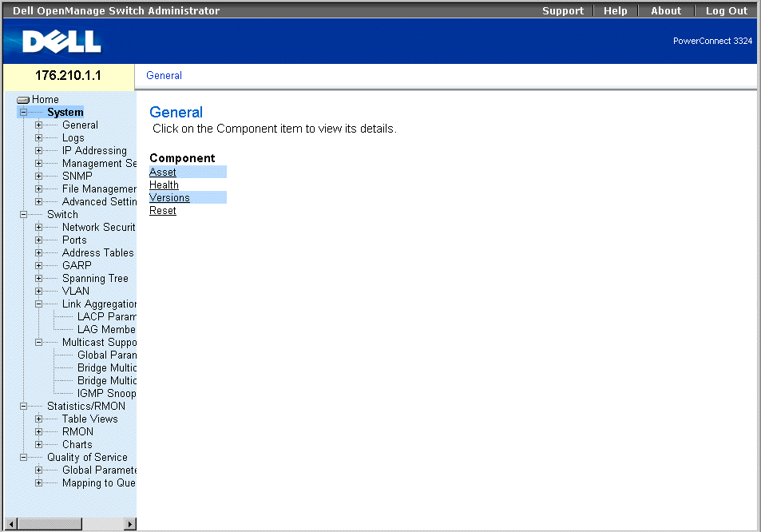Expand the Charts tree node

(38, 445)
